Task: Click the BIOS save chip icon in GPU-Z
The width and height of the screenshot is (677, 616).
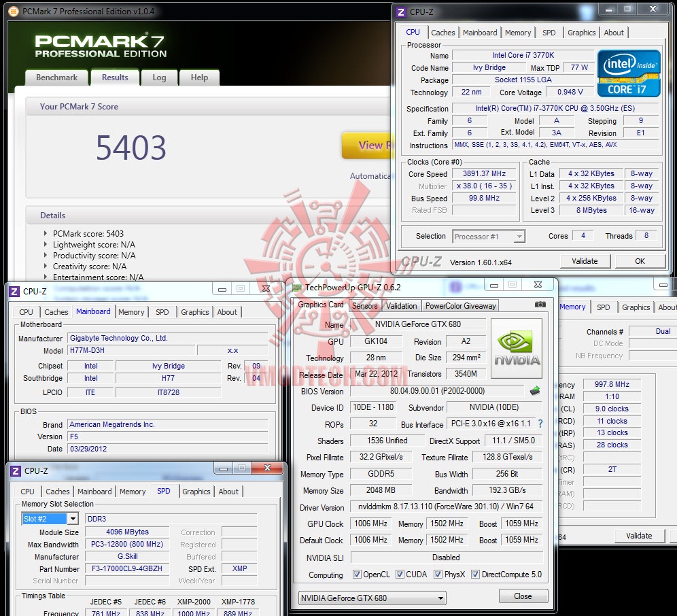Action: point(535,391)
